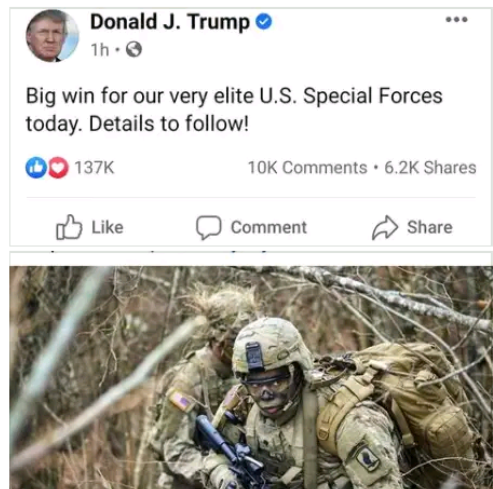Viewport: 493px width, 489px height.
Task: Open the round profile picture avatar
Action: pos(53,36)
